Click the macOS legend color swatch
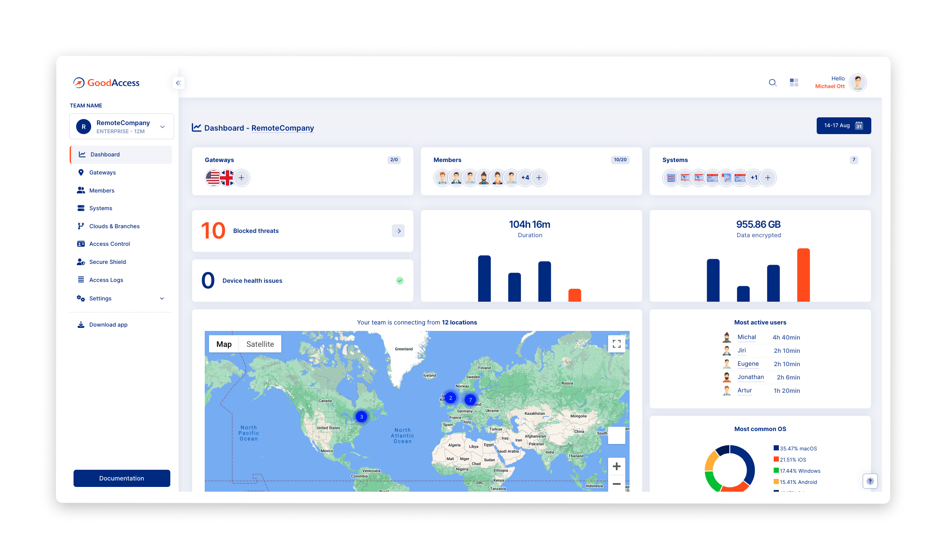This screenshot has height=560, width=947. click(x=776, y=448)
